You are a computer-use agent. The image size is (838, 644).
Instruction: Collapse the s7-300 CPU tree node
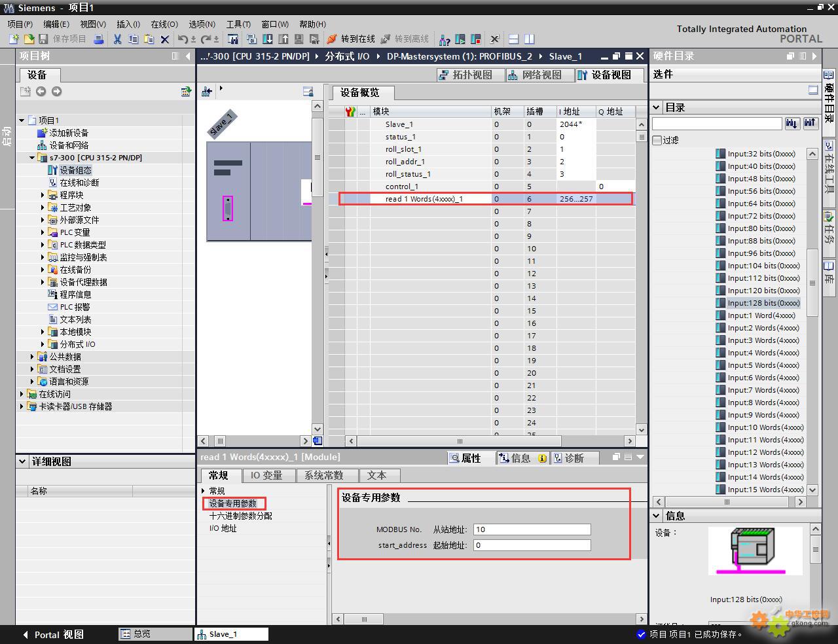tap(32, 158)
